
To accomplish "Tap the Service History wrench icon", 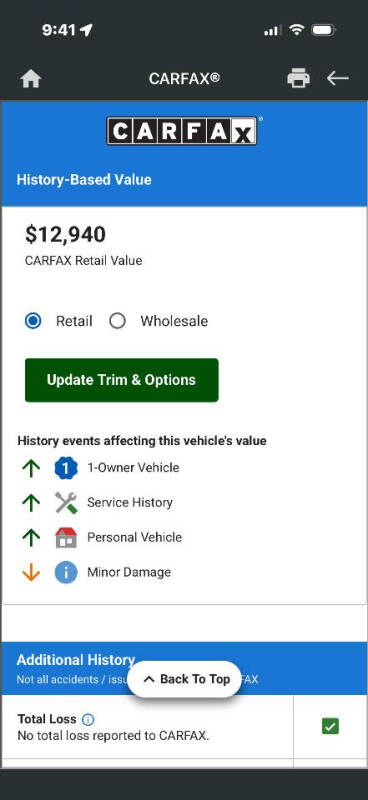I will coord(66,503).
